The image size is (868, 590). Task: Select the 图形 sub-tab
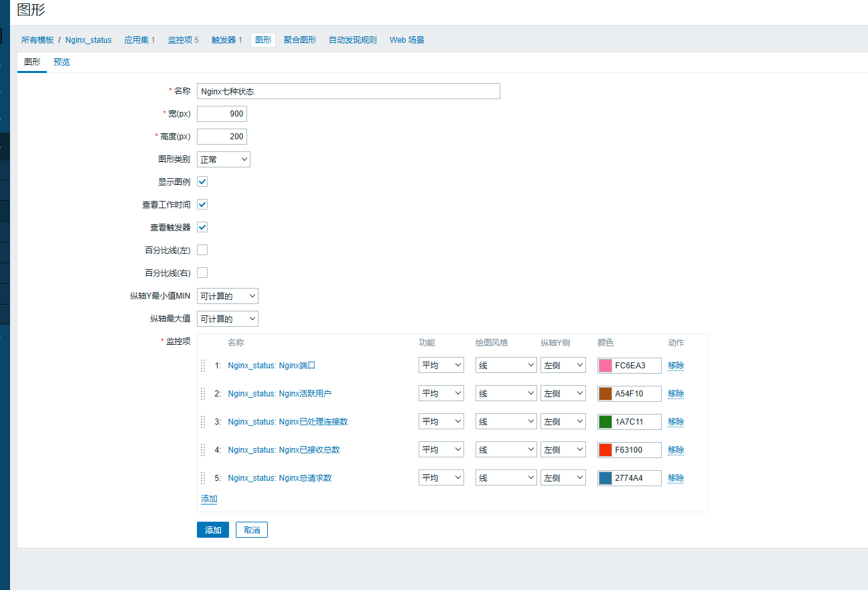point(32,62)
